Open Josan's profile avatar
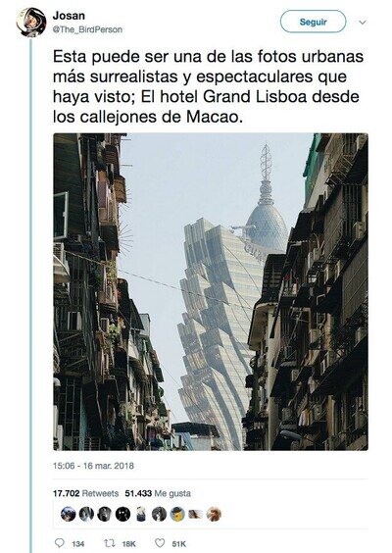 31,23
